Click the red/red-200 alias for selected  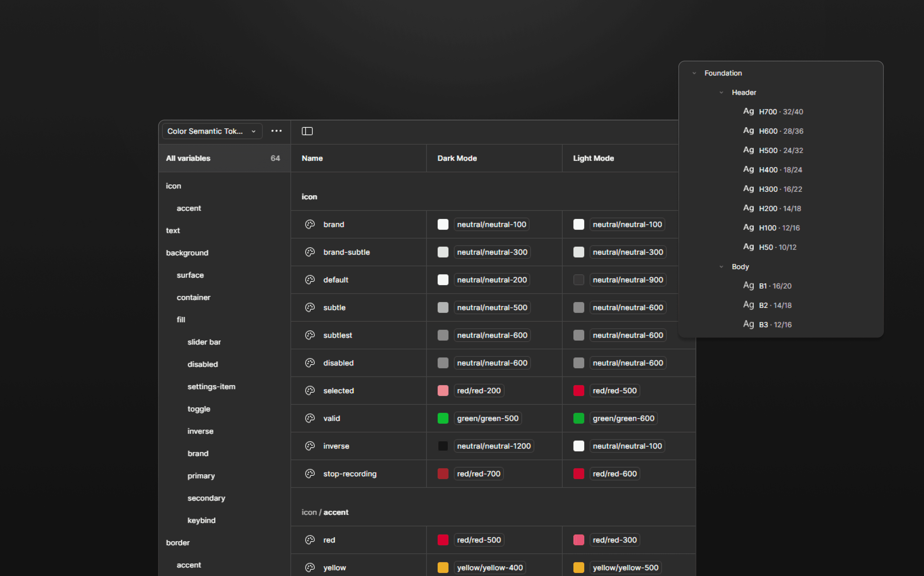point(479,390)
